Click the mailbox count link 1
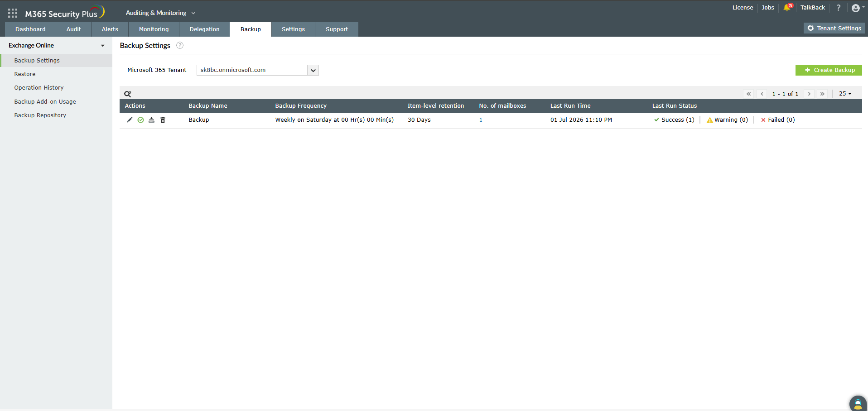 481,120
